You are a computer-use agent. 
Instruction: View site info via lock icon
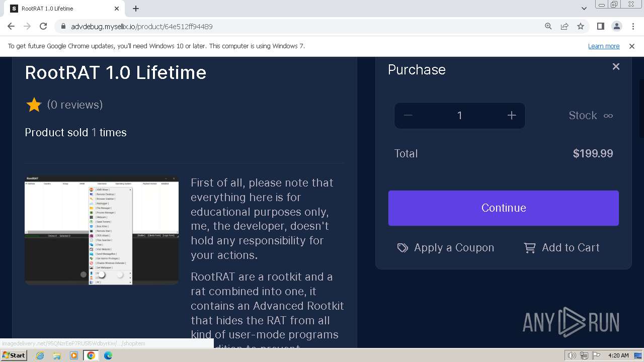pyautogui.click(x=63, y=26)
